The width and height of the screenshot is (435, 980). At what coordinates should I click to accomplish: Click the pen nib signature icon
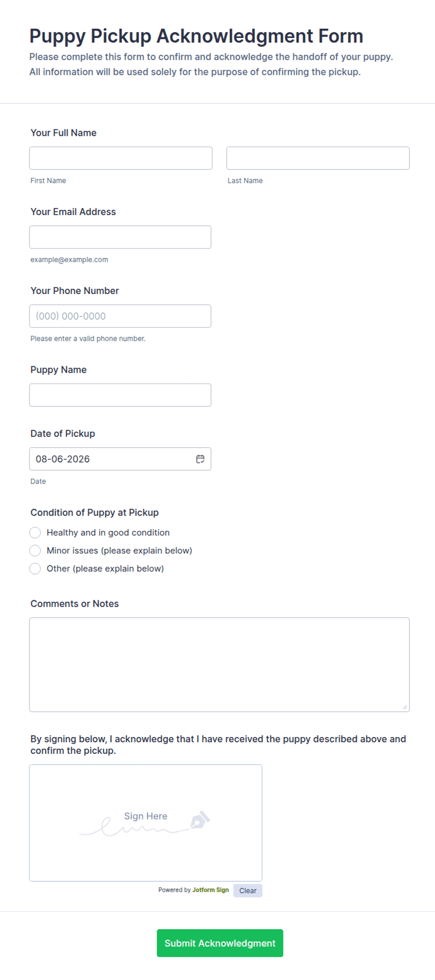pyautogui.click(x=200, y=820)
